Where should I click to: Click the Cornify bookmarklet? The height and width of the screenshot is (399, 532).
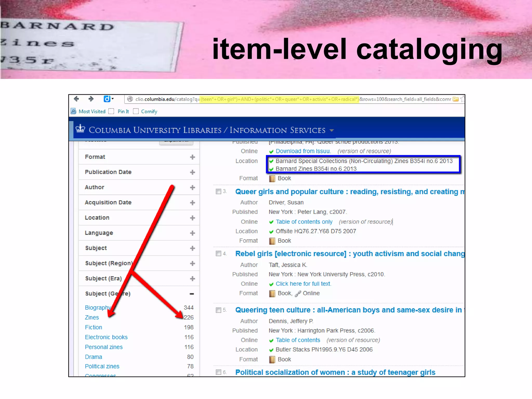(149, 111)
